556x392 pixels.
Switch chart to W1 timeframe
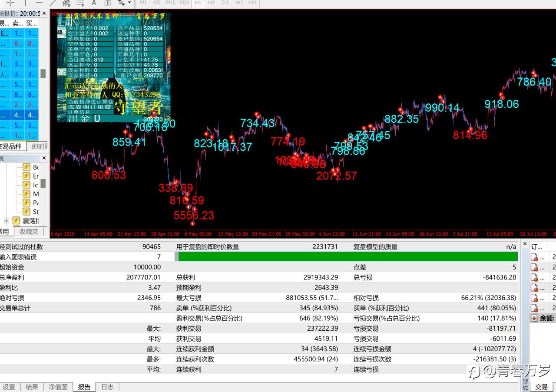click(239, 3)
